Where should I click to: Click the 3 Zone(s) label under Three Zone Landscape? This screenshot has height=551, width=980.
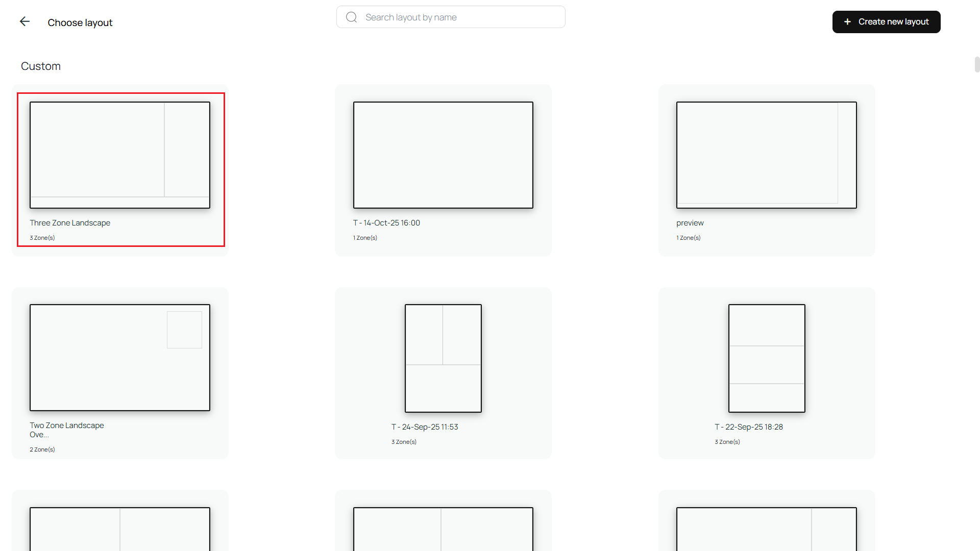pos(42,237)
